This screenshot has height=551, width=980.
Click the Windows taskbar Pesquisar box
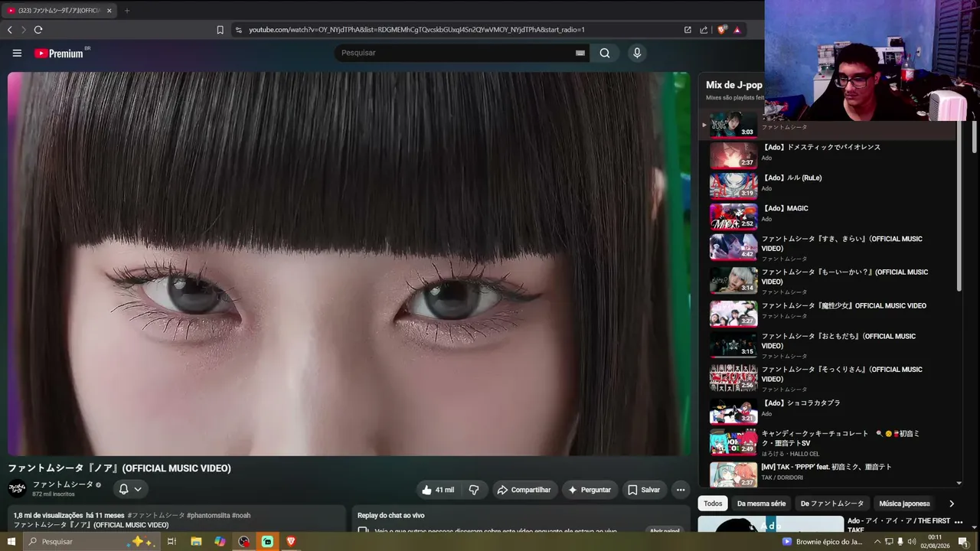90,542
